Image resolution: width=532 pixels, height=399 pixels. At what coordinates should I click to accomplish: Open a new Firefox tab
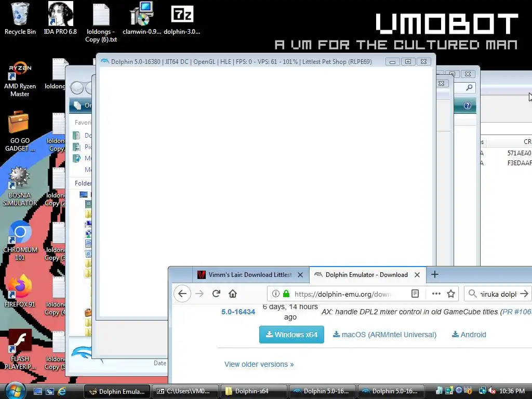435,274
